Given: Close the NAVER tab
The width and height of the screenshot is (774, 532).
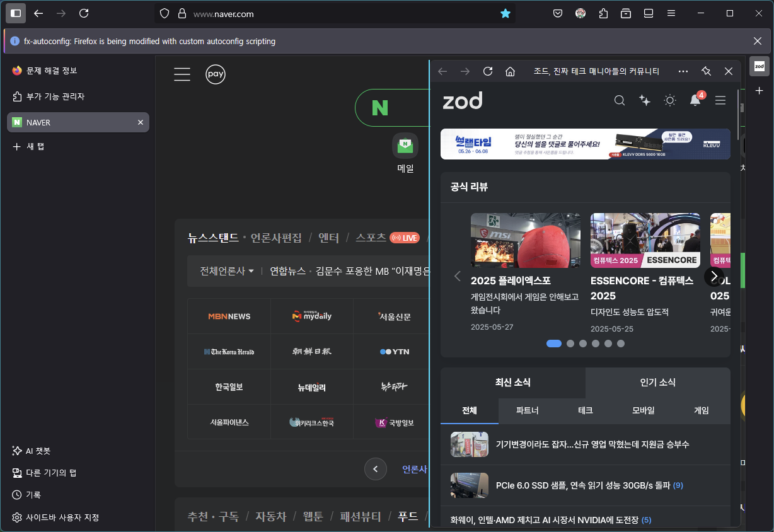Looking at the screenshot, I should pyautogui.click(x=141, y=122).
